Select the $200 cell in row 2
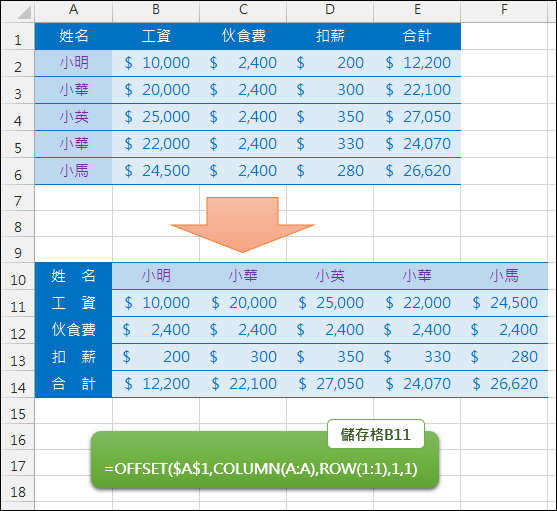Viewport: 557px width, 511px height. (330, 63)
